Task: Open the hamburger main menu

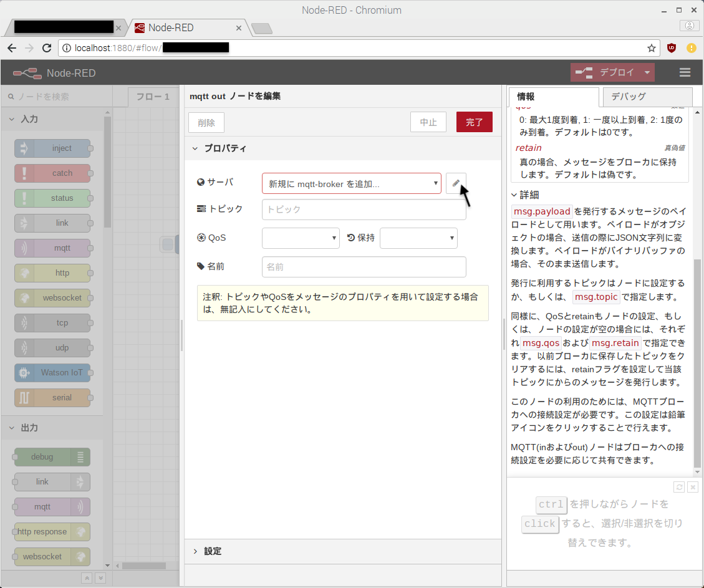Action: click(685, 72)
